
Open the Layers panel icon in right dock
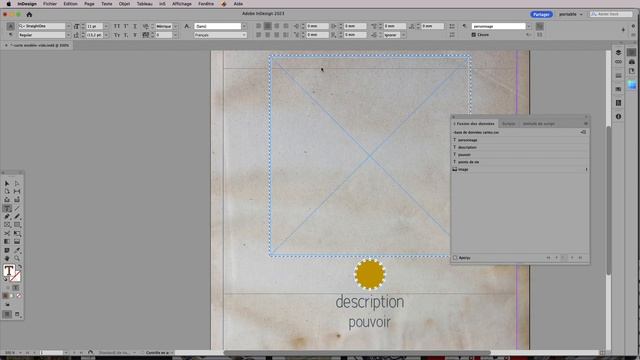[x=618, y=53]
